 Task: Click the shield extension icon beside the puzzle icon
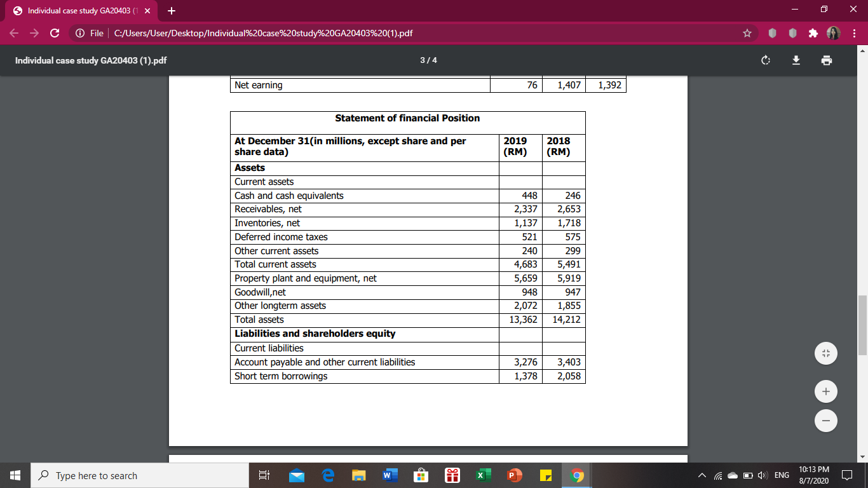[792, 32]
